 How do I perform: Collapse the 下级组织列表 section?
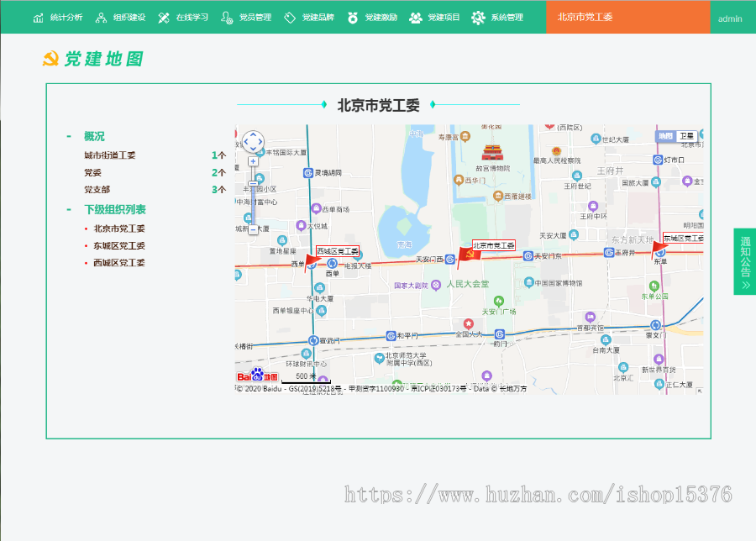point(69,210)
